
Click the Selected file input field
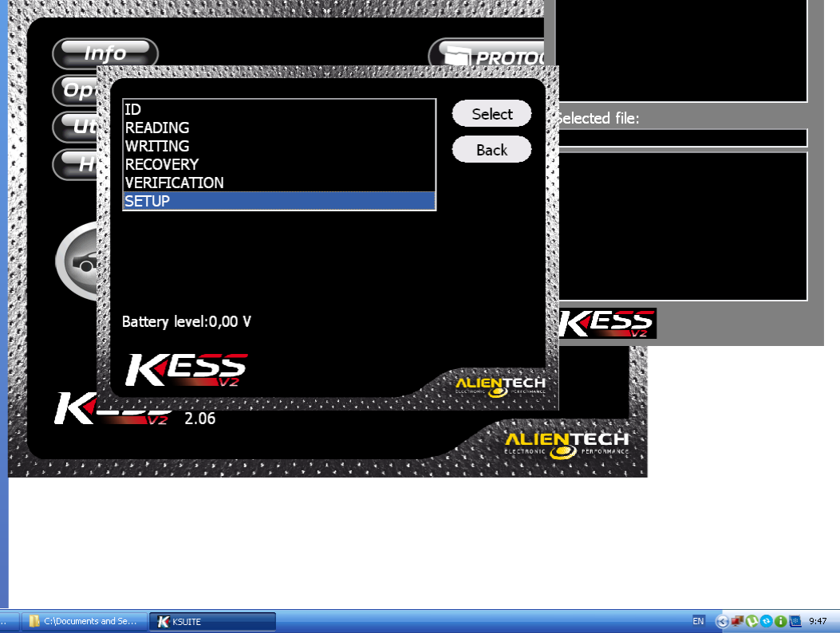point(683,138)
